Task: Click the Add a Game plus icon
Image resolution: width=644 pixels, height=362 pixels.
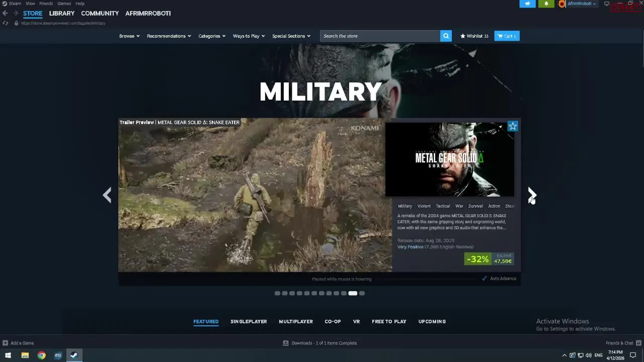Action: (5, 343)
